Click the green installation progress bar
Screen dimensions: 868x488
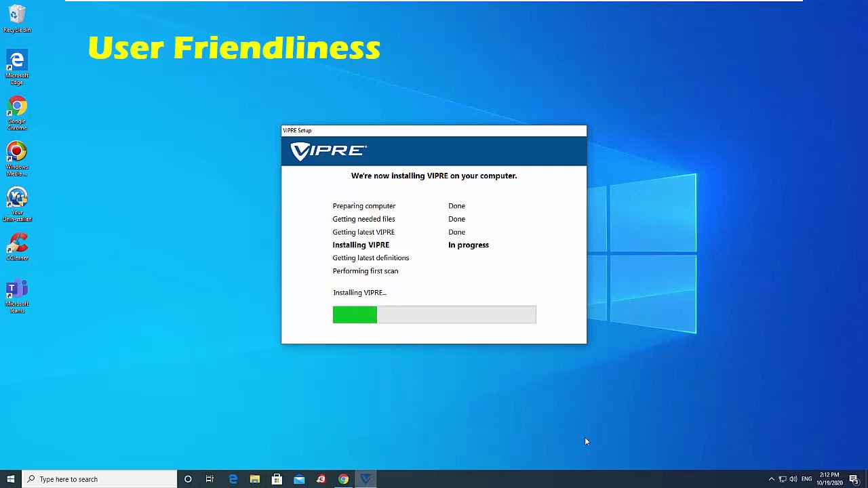click(x=434, y=314)
